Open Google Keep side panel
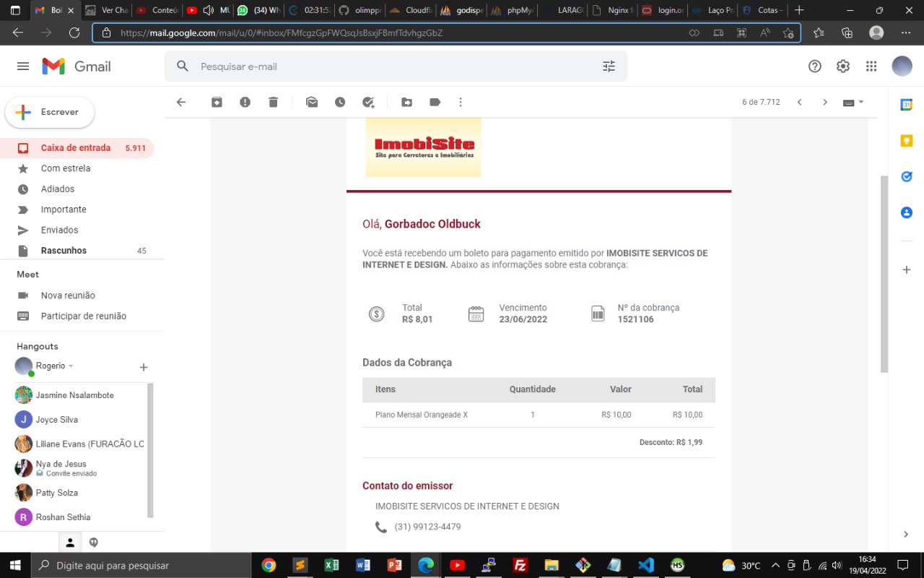 point(907,140)
